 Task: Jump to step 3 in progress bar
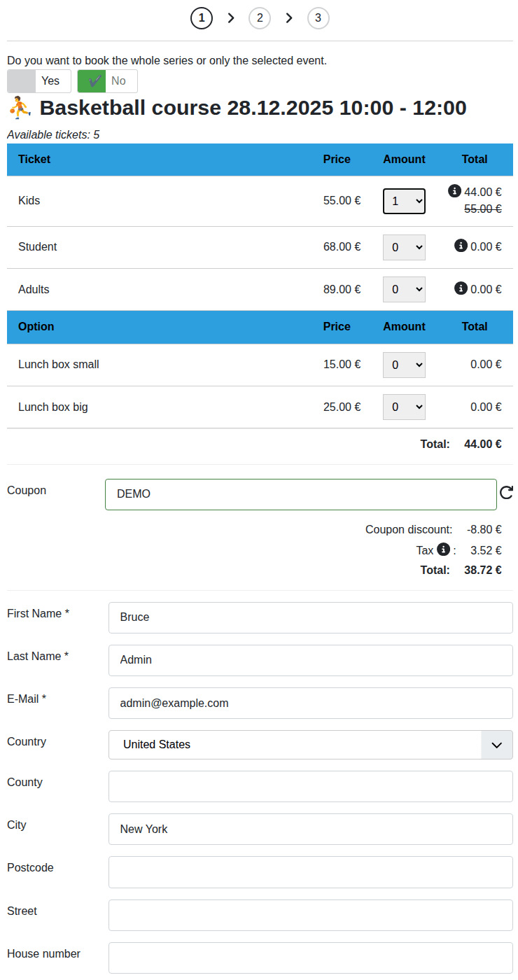318,18
